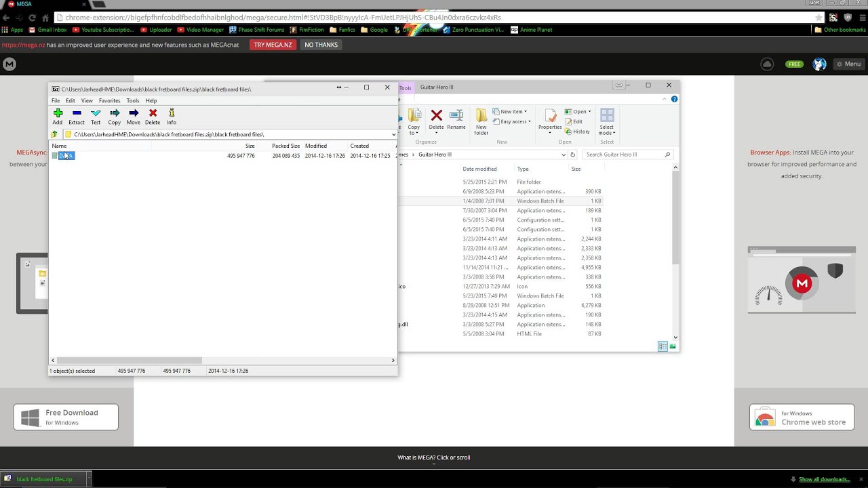Expand the 7-Zip address path dropdown
The image size is (868, 488).
click(393, 134)
